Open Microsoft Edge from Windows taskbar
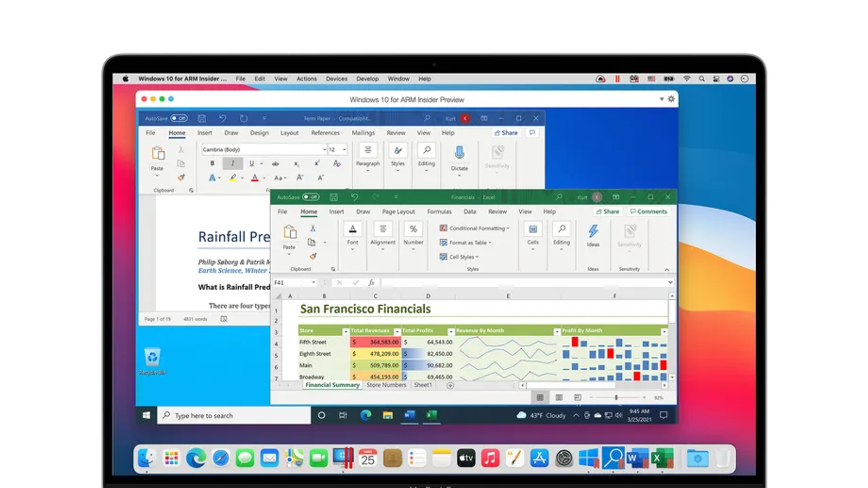This screenshot has width=868, height=488. [x=366, y=415]
